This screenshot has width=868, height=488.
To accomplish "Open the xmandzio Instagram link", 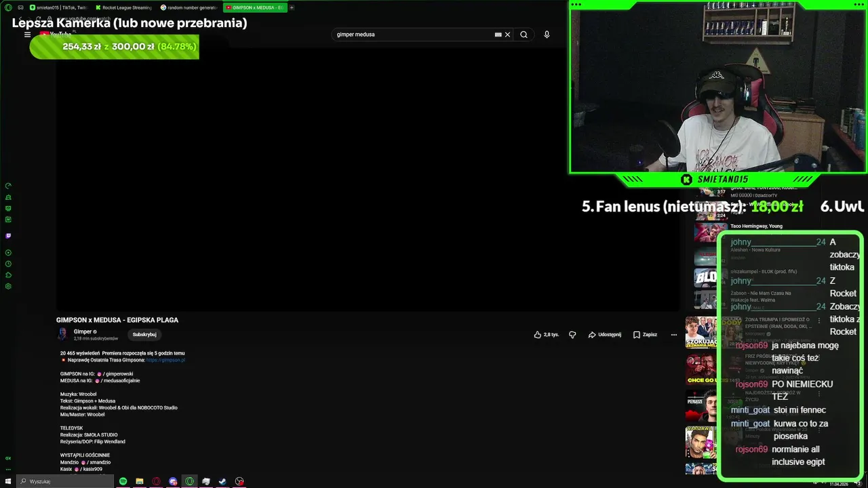I will coord(96,462).
